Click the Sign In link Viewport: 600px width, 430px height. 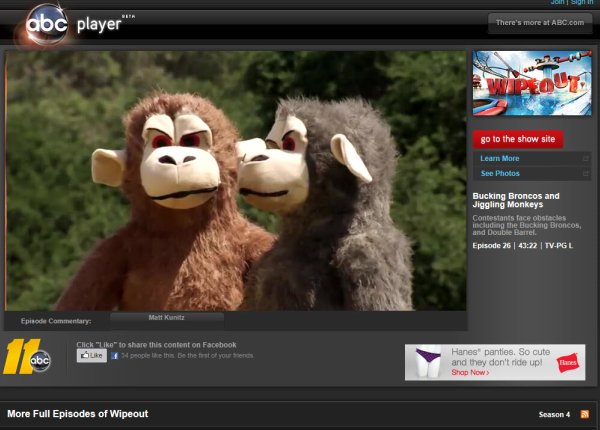point(582,2)
